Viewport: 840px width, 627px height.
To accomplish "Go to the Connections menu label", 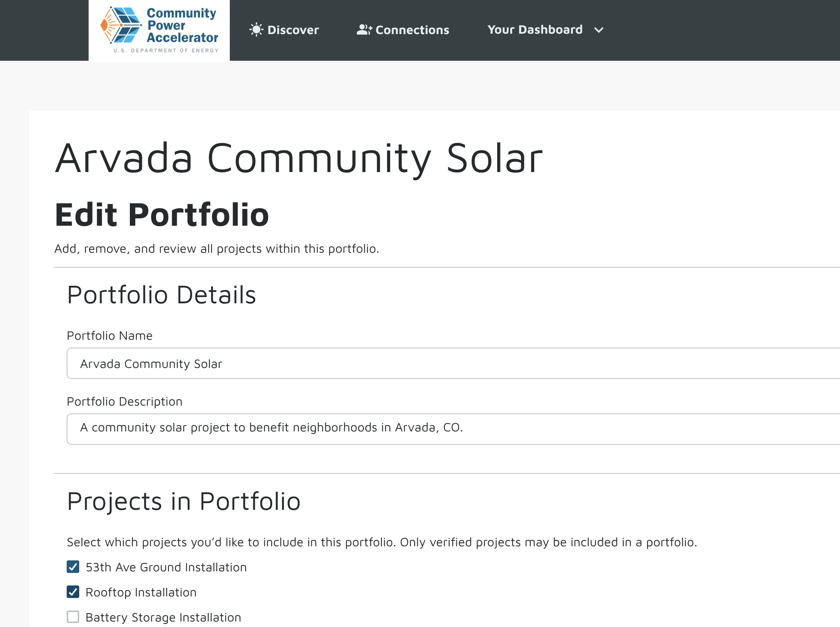I will pyautogui.click(x=412, y=30).
